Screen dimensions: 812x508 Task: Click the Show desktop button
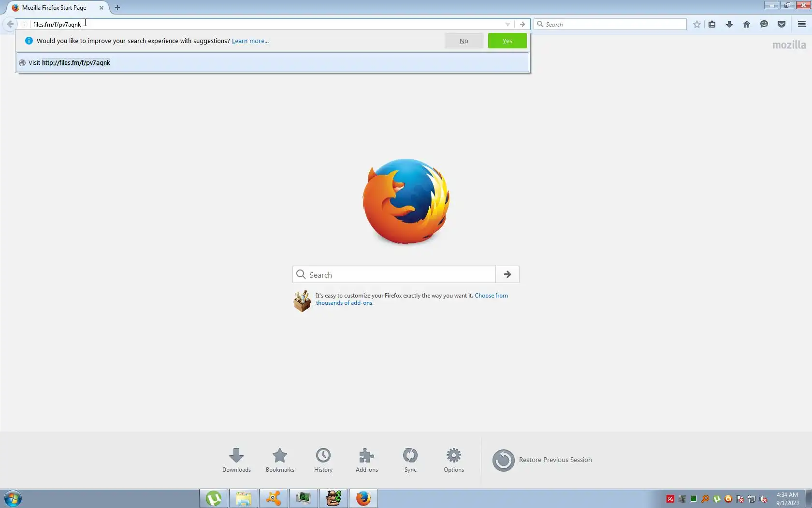tap(808, 498)
